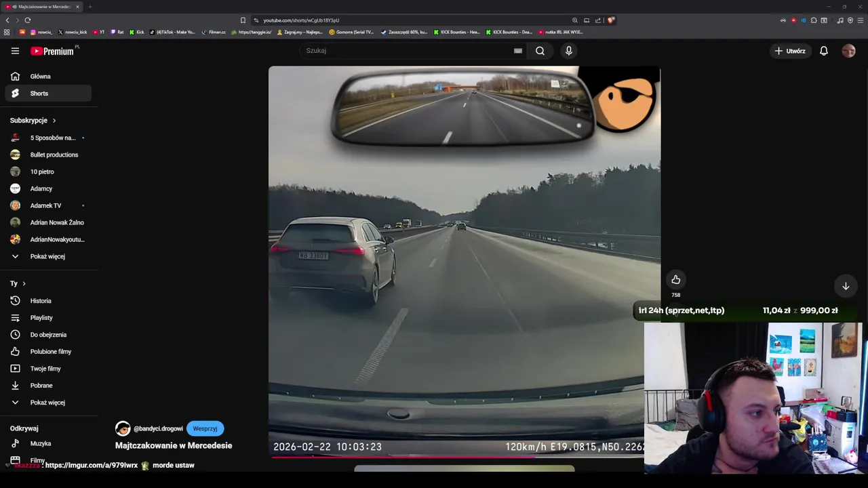Close the Majtczakowanie w Mercedesie tab
The image size is (868, 488).
(77, 7)
